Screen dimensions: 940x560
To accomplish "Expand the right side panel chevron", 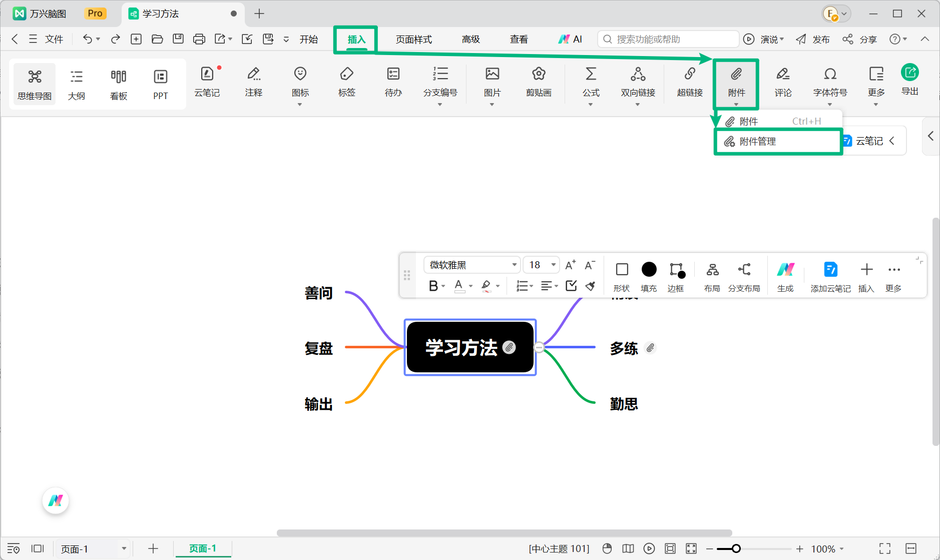I will click(x=930, y=136).
